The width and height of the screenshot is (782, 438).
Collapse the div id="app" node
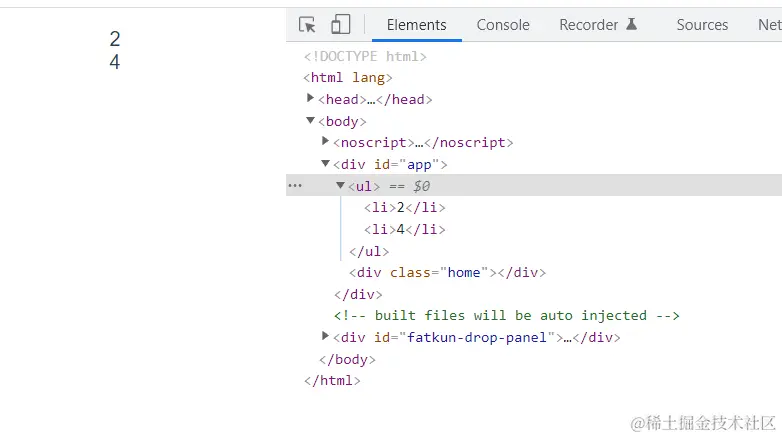click(x=325, y=163)
